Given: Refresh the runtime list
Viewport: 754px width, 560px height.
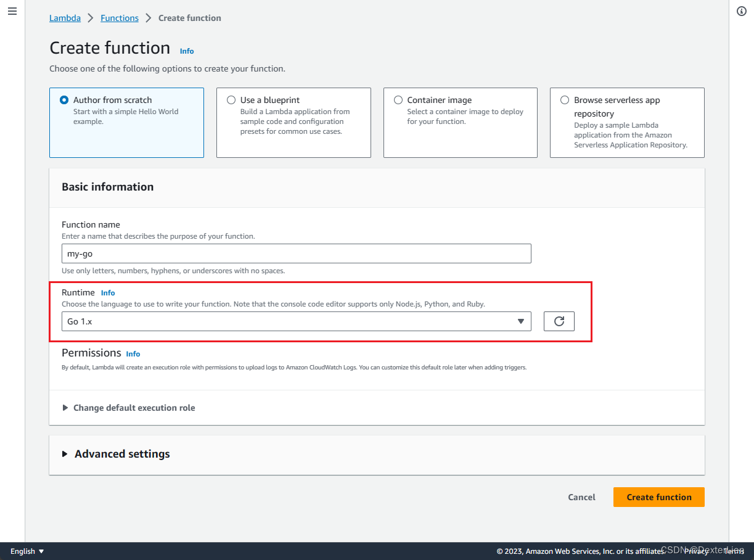Looking at the screenshot, I should (x=559, y=321).
